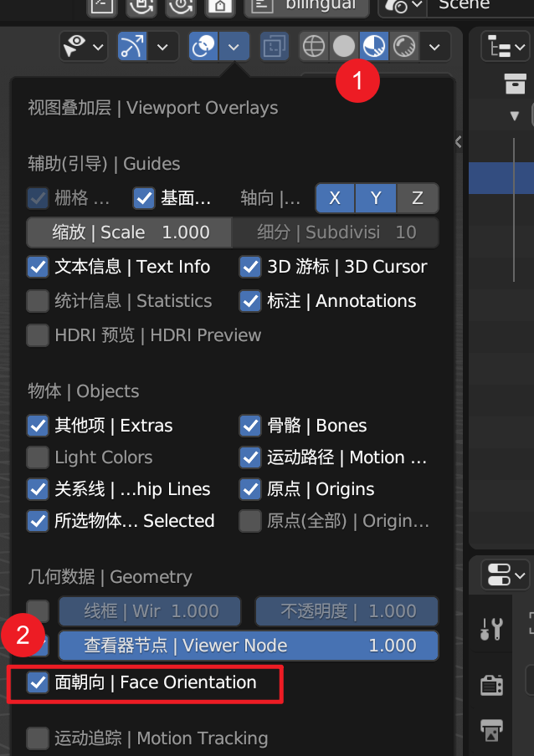The image size is (534, 756).
Task: Collapse the sidebar with the arrow
Action: tap(459, 142)
